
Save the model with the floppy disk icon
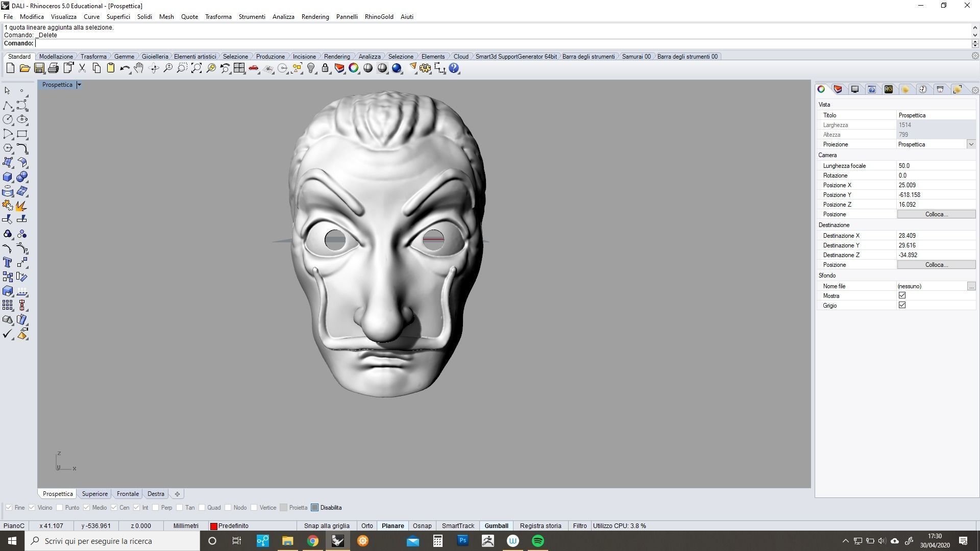click(39, 68)
